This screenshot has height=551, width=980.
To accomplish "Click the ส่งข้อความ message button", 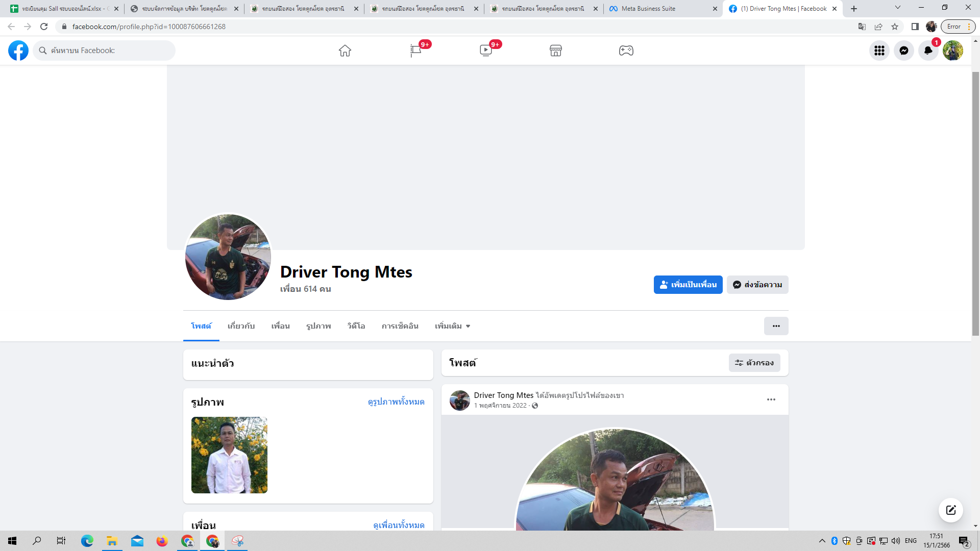I will 757,285.
